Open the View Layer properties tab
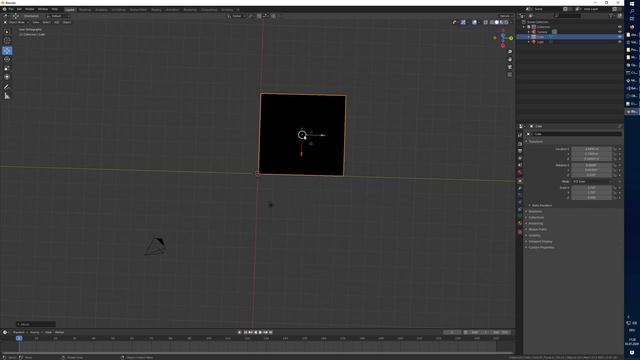This screenshot has width=640, height=360. [x=520, y=158]
